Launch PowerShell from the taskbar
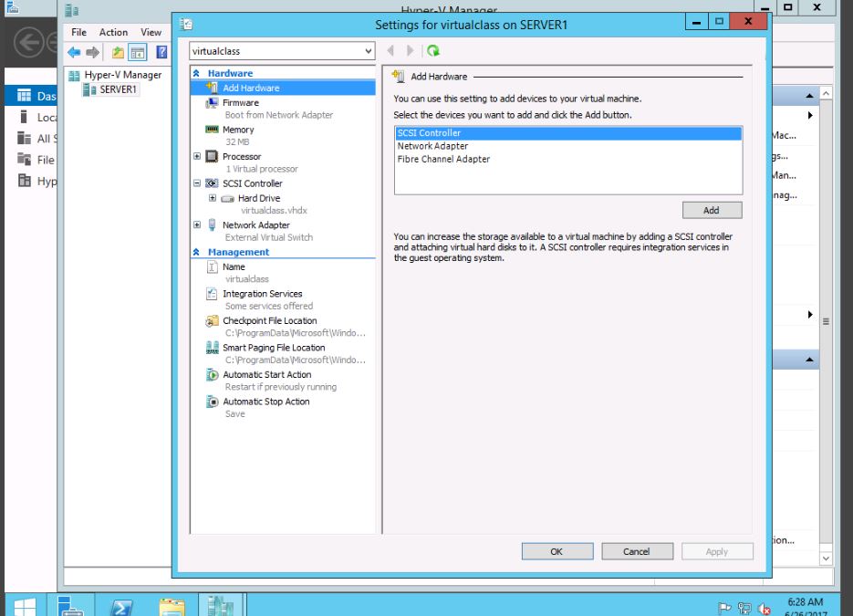Image resolution: width=853 pixels, height=616 pixels. pyautogui.click(x=121, y=606)
